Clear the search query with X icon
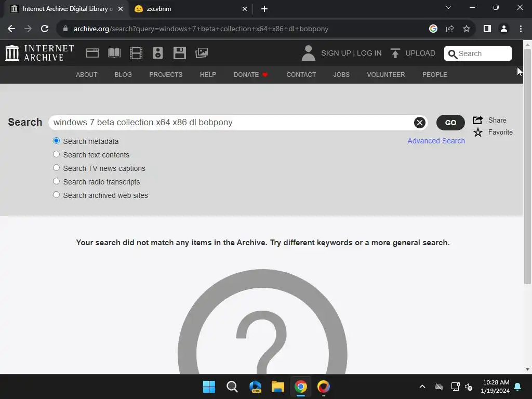Viewport: 532px width, 399px height. click(420, 123)
